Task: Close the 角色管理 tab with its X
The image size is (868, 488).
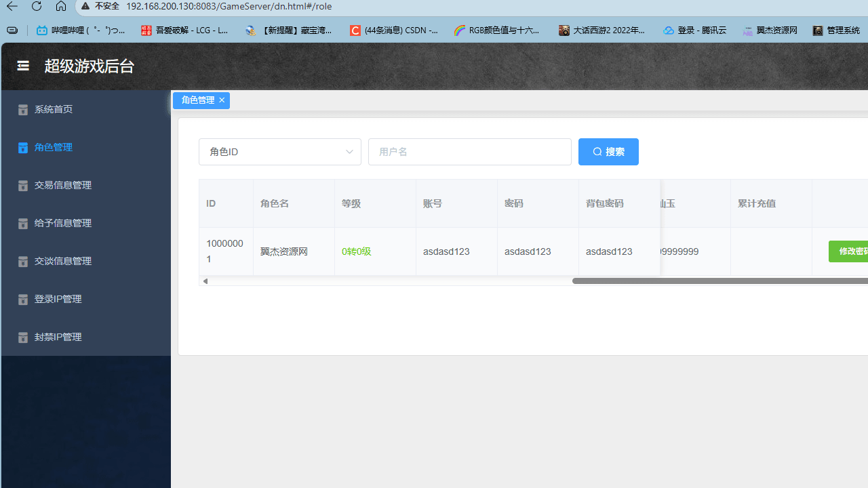Action: coord(222,100)
